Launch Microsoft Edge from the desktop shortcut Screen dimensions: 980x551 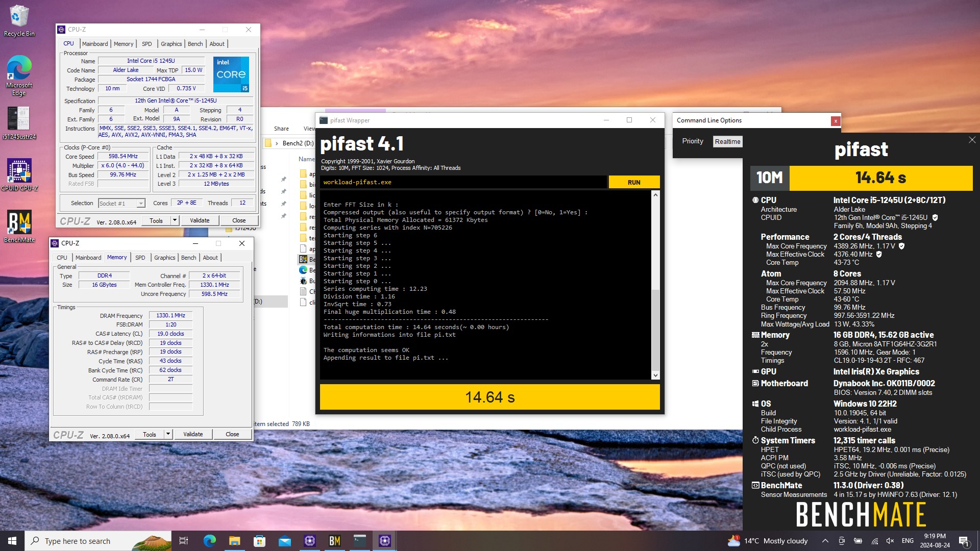[x=19, y=75]
